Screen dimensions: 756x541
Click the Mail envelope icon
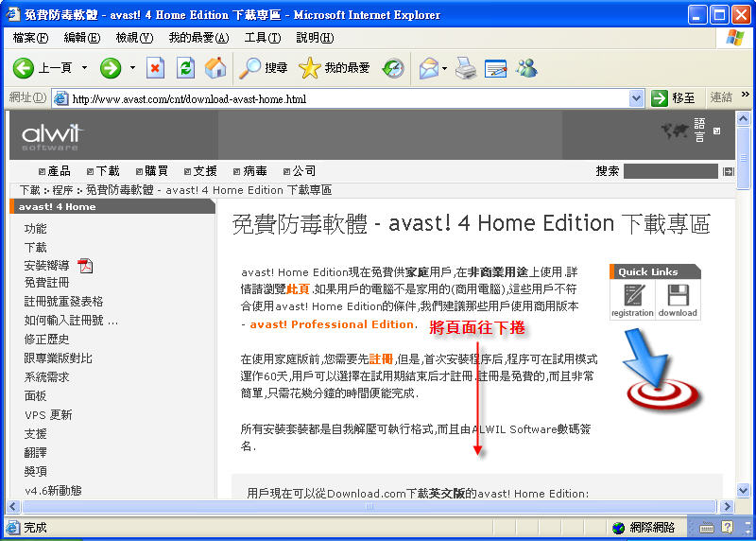point(429,68)
